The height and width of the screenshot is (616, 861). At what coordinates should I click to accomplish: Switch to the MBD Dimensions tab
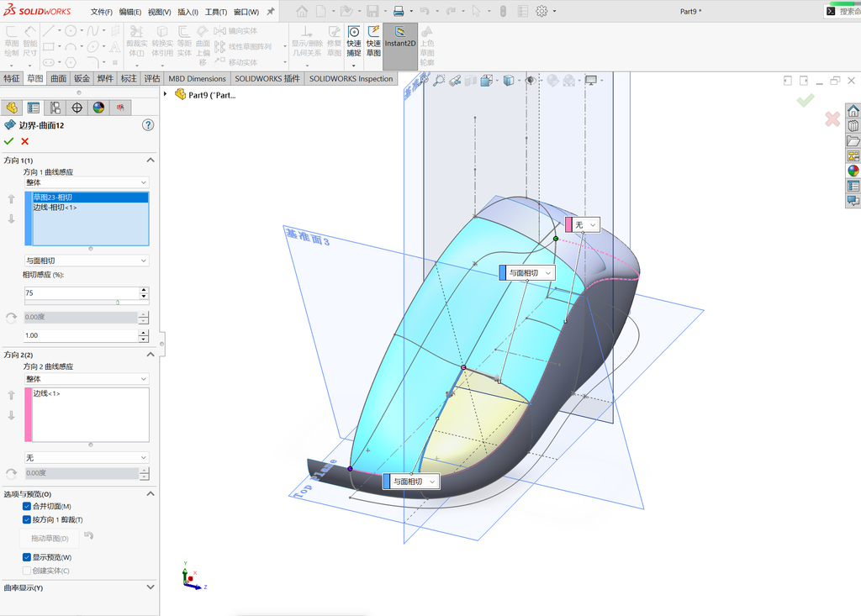point(197,78)
